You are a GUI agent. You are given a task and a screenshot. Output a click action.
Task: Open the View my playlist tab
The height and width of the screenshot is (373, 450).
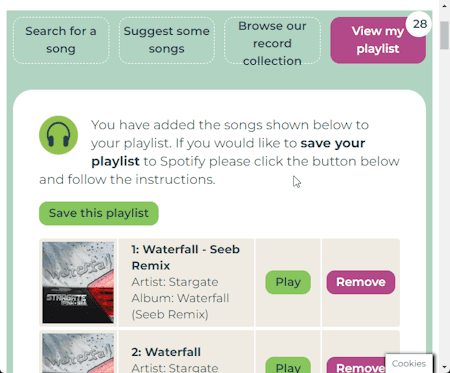pos(378,40)
